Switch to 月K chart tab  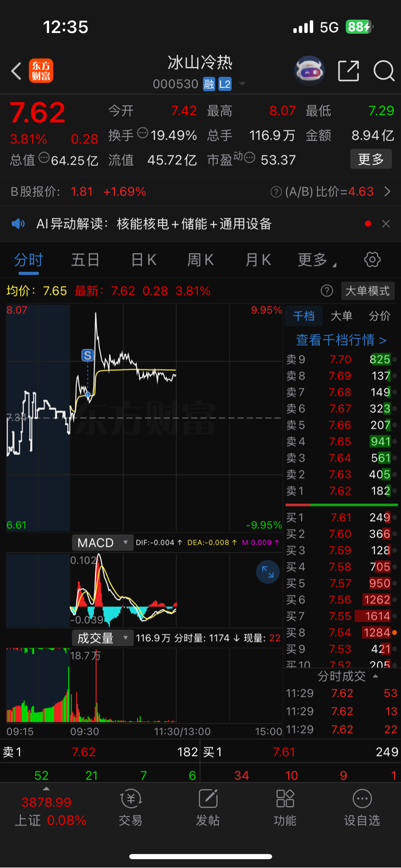[x=258, y=259]
